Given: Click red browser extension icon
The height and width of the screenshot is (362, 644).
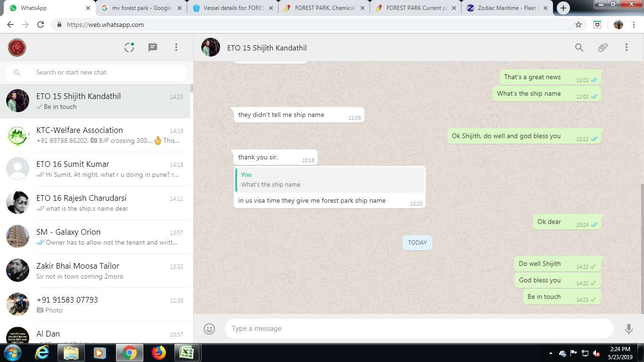Looking at the screenshot, I should 597,25.
